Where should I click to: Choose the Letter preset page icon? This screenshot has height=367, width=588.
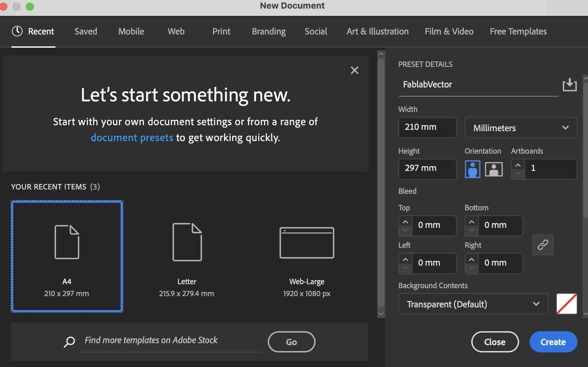pyautogui.click(x=187, y=242)
